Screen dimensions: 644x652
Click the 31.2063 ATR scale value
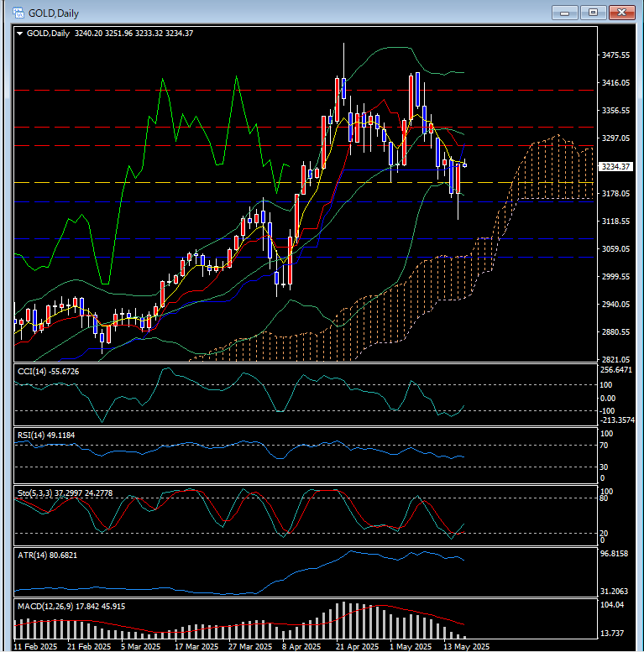pyautogui.click(x=615, y=592)
